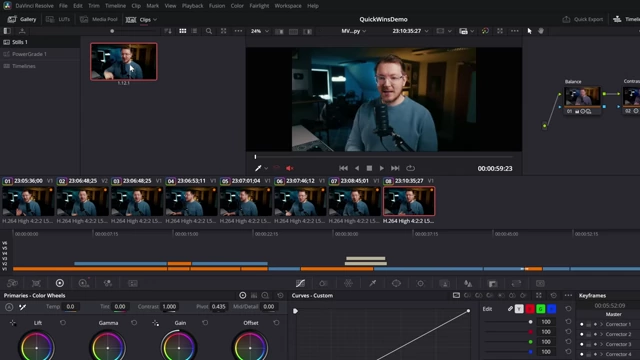The image size is (640, 360).
Task: Open the Media Pool panel
Action: pos(99,19)
